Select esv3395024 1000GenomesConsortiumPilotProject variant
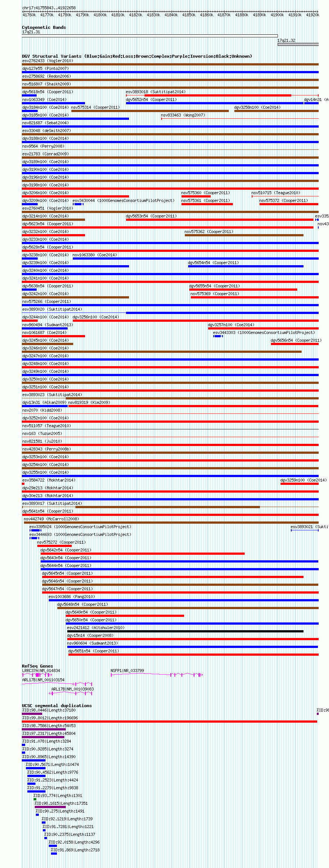 [80, 527]
